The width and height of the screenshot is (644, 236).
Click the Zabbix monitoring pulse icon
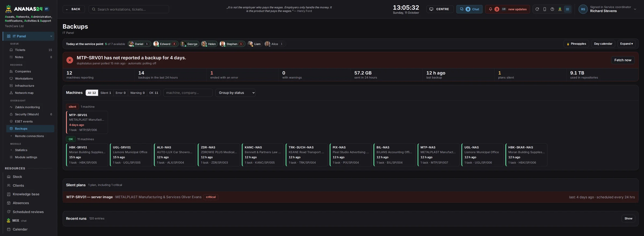pos(11,107)
